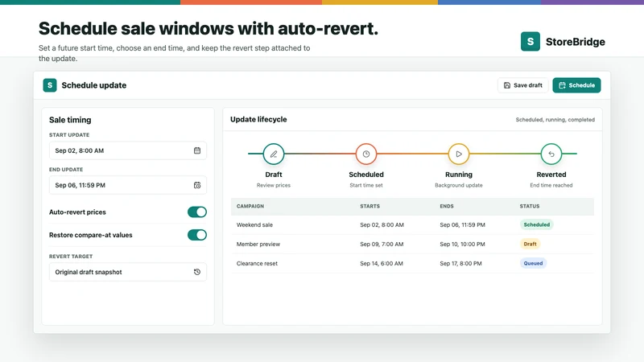Open the Start update calendar picker icon

197,150
